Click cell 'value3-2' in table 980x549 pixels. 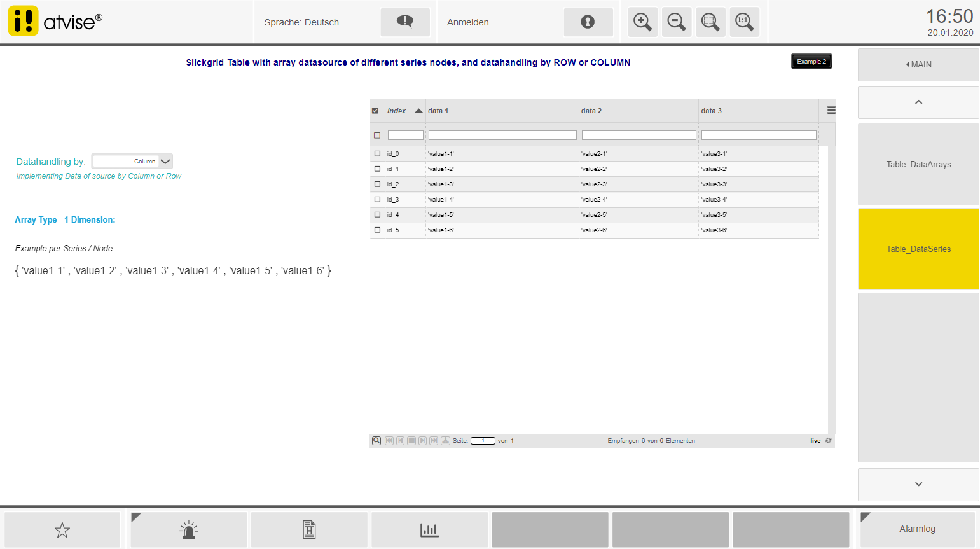pyautogui.click(x=759, y=169)
